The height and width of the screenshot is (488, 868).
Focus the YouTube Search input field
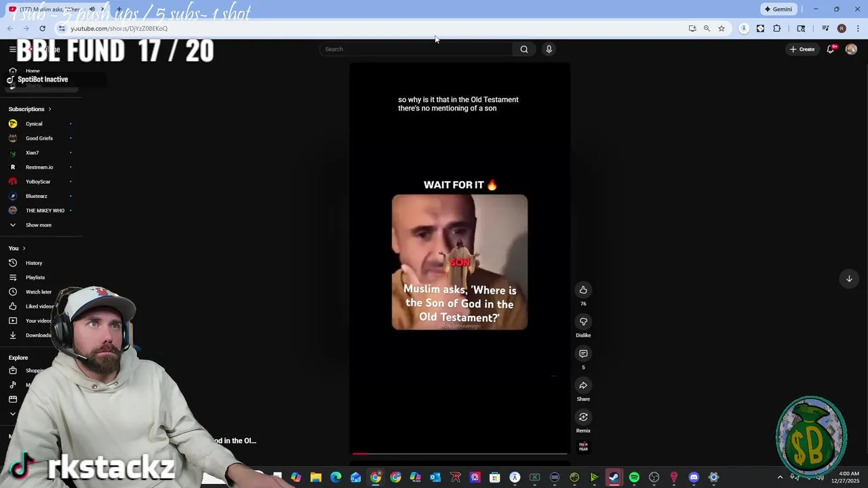[x=416, y=49]
